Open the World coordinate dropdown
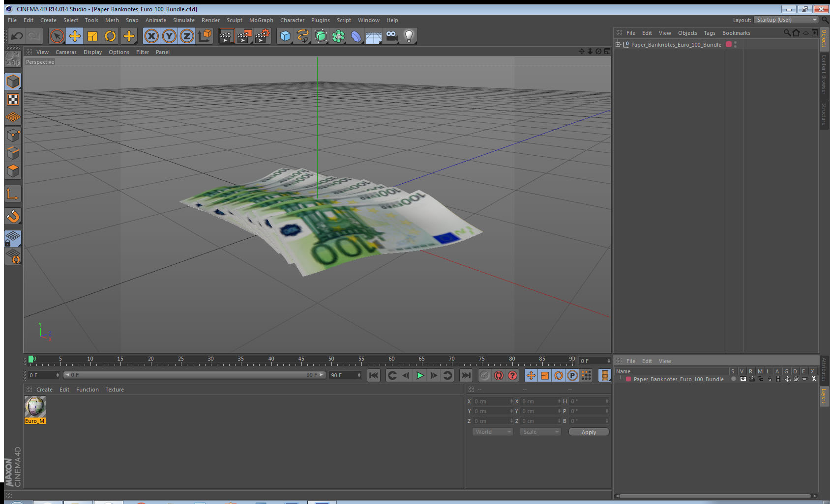The height and width of the screenshot is (504, 830). [x=492, y=432]
